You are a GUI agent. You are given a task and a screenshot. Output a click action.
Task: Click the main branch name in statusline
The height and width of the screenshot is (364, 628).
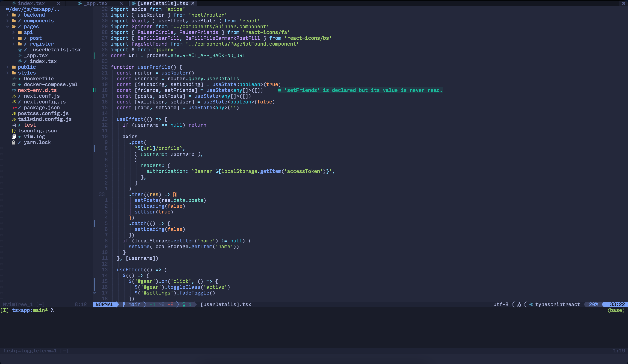(134, 304)
